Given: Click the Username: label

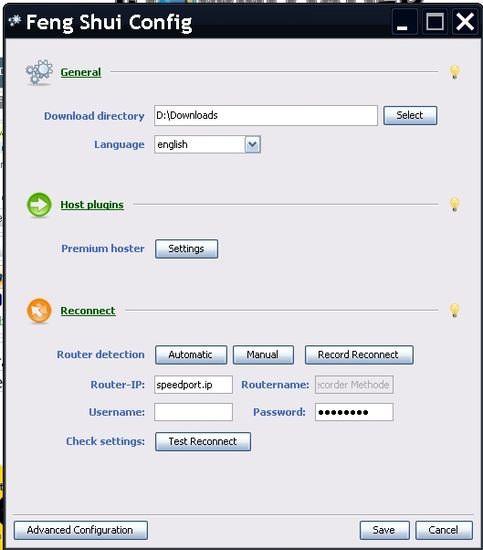Looking at the screenshot, I should (x=117, y=412).
